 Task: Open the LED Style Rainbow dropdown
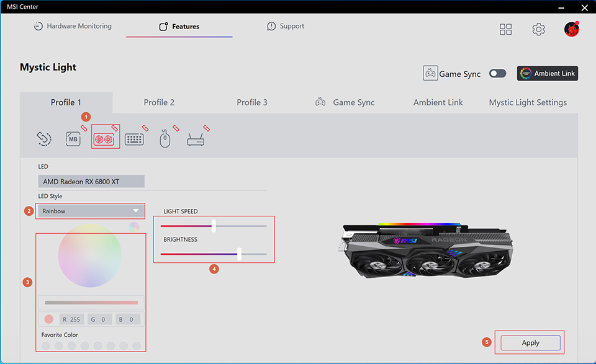pyautogui.click(x=91, y=211)
